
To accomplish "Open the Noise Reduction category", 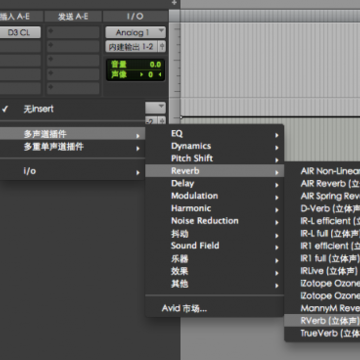I will click(215, 221).
